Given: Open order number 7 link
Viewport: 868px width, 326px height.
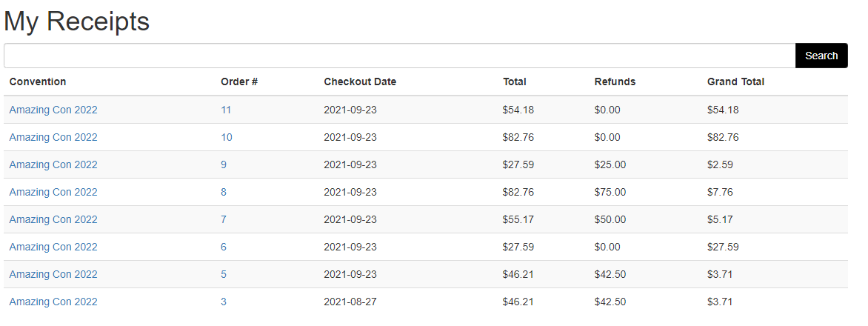Looking at the screenshot, I should (224, 219).
